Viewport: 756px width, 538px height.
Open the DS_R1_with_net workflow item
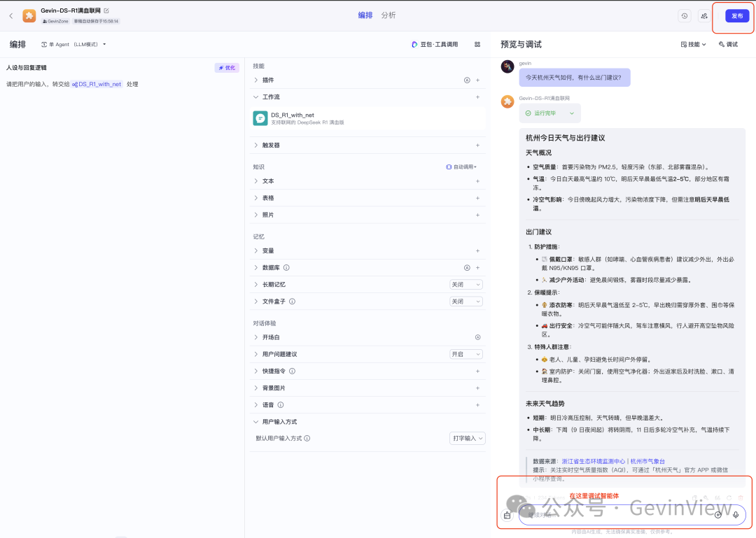point(367,119)
